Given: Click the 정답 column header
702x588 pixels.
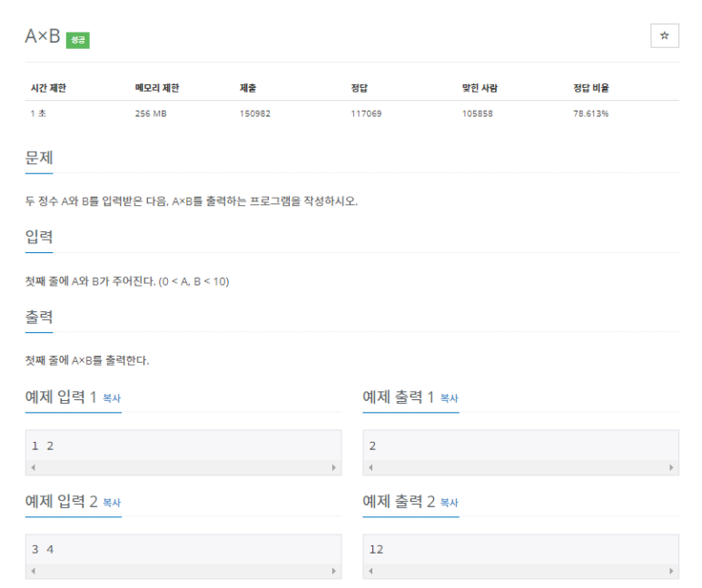Looking at the screenshot, I should [x=360, y=88].
